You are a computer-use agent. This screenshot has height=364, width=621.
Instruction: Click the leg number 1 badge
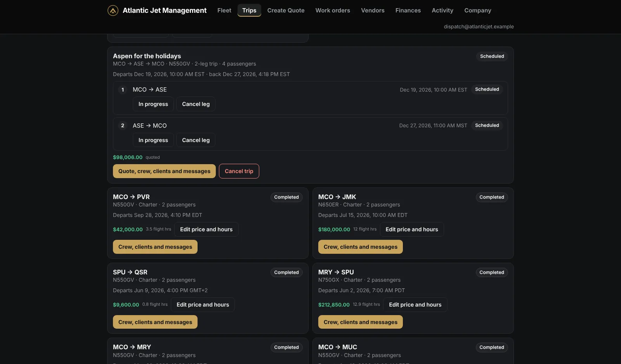123,90
